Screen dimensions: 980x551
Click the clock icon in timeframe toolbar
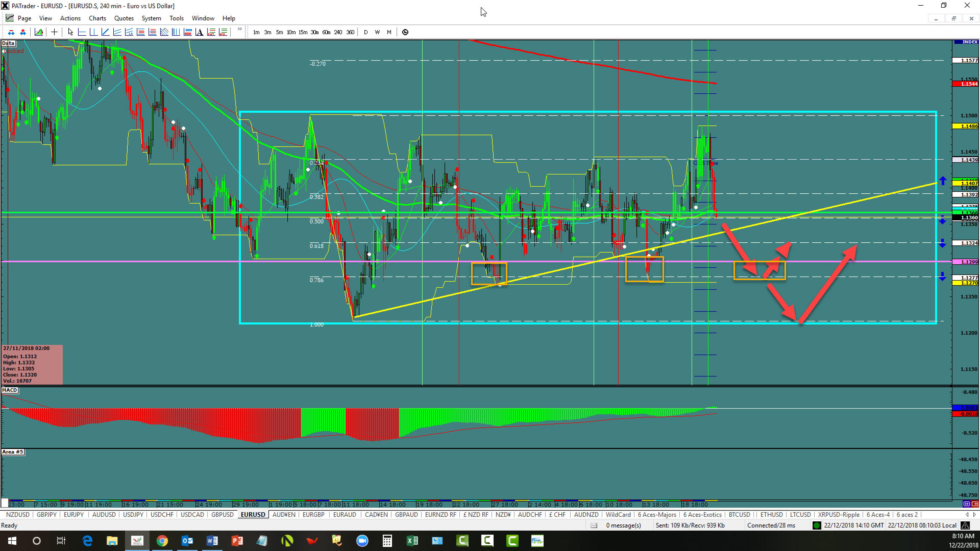pyautogui.click(x=405, y=32)
